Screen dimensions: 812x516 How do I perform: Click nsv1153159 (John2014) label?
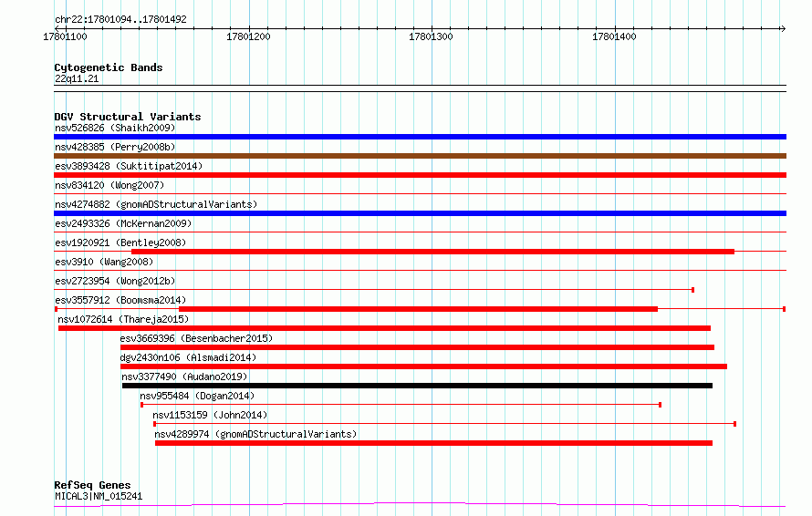click(x=210, y=415)
